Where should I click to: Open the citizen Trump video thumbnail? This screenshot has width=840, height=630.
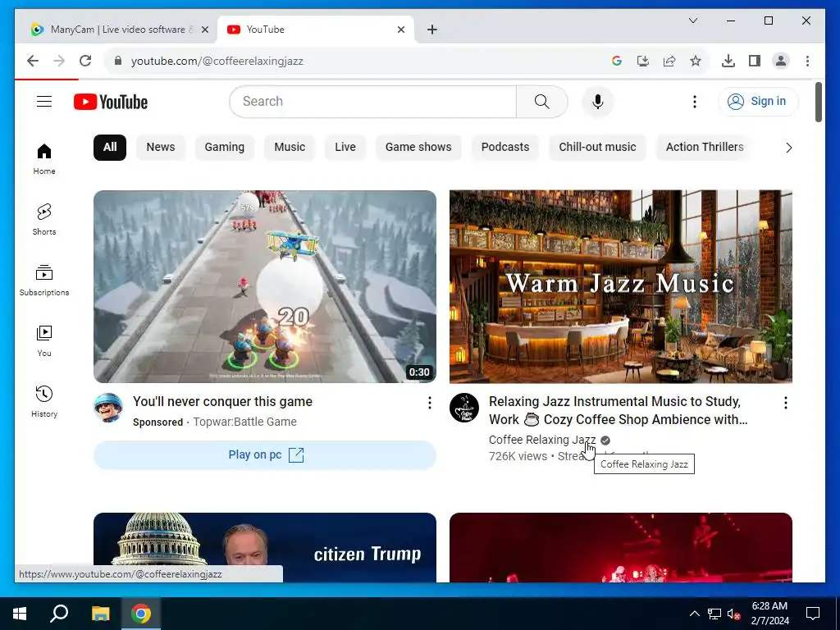tap(265, 547)
